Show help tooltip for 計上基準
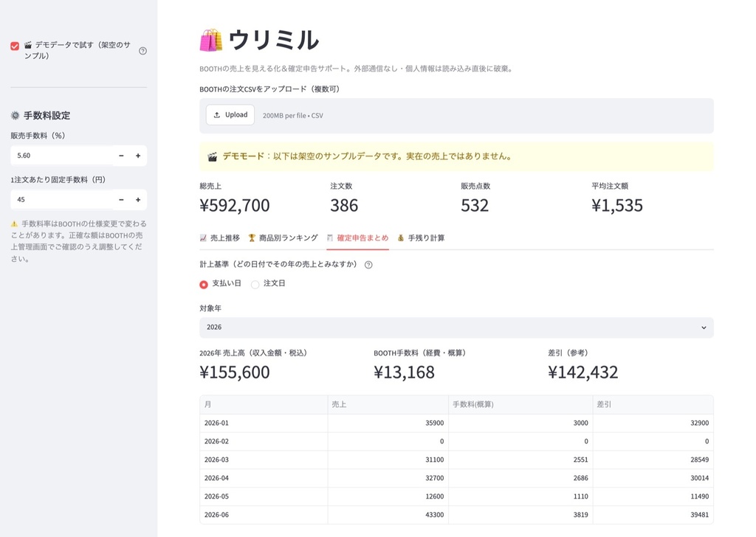756x537 pixels. tap(368, 265)
